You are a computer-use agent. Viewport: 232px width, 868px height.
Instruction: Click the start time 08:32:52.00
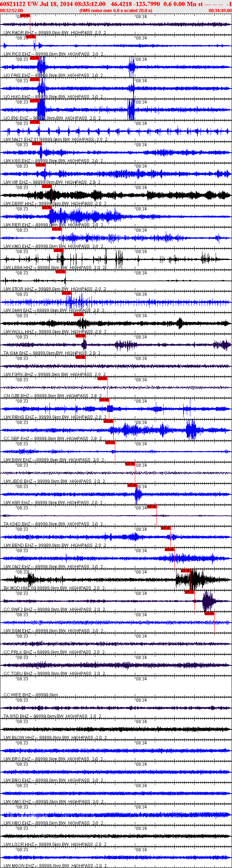tap(11, 11)
